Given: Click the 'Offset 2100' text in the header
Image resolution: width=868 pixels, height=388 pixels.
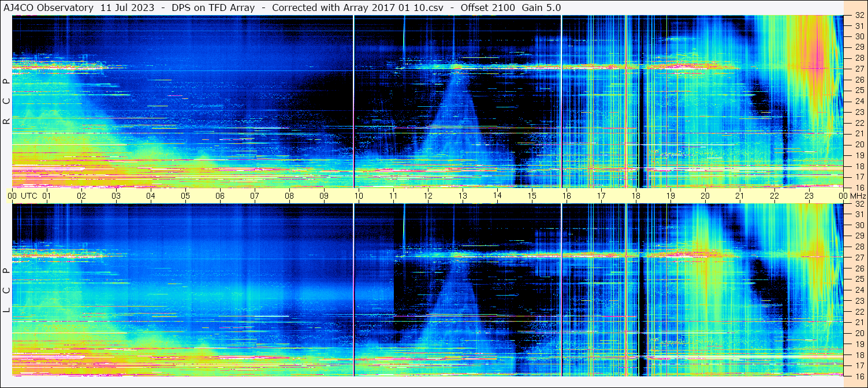Looking at the screenshot, I should click(x=488, y=8).
